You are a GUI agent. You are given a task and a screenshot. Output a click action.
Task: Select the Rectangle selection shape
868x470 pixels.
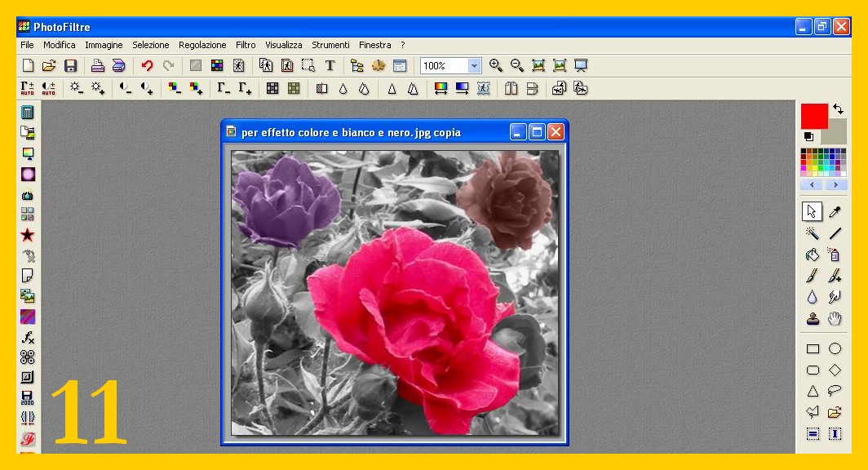[x=813, y=349]
